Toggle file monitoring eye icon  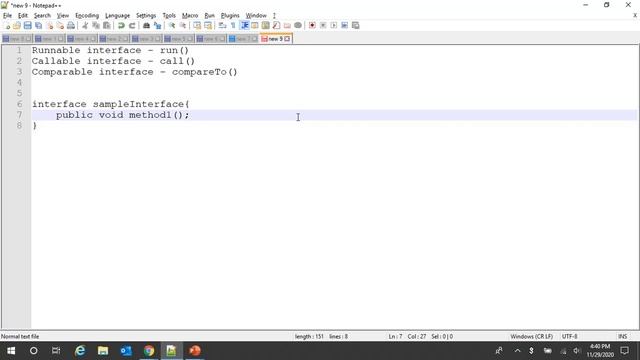[x=298, y=25]
